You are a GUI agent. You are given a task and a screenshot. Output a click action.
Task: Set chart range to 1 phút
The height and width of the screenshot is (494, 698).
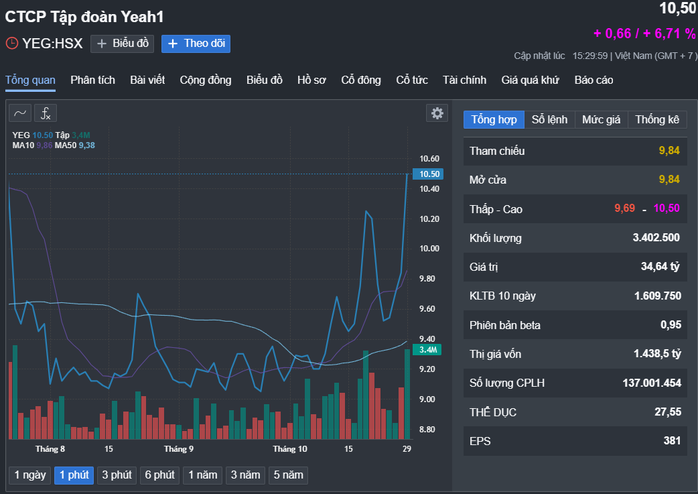pyautogui.click(x=74, y=475)
